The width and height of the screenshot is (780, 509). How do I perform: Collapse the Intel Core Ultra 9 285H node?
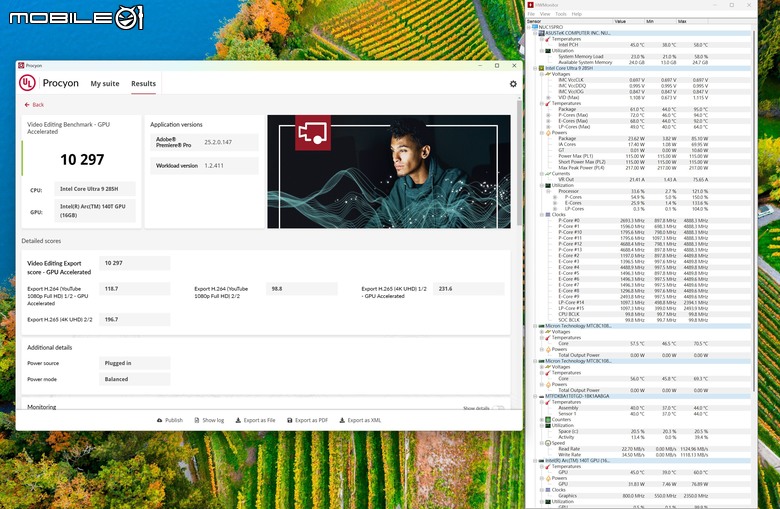tap(535, 68)
